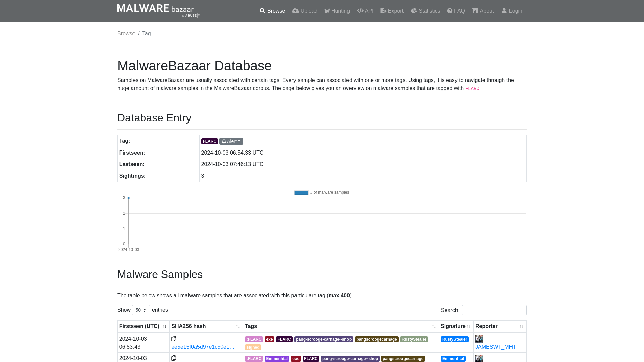Click the Login link
This screenshot has height=362, width=644.
click(512, 11)
